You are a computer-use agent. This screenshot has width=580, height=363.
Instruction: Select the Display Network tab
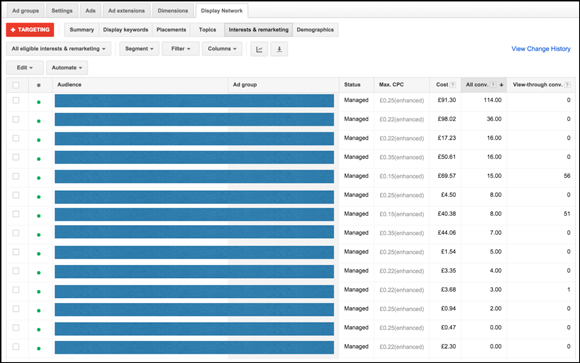coord(222,11)
